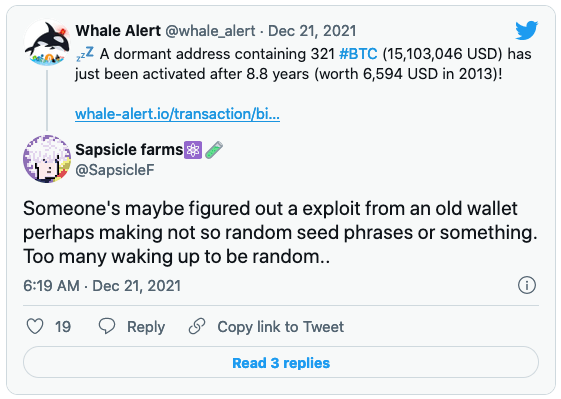Open Sapsicle farms pixel avatar
Screen dimensions: 561x399
click(47, 159)
